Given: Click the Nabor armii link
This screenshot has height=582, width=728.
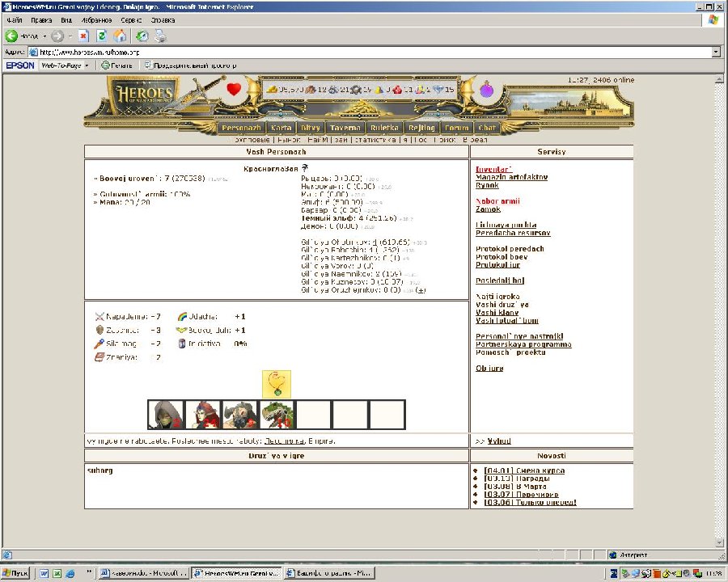Looking at the screenshot, I should click(497, 201).
